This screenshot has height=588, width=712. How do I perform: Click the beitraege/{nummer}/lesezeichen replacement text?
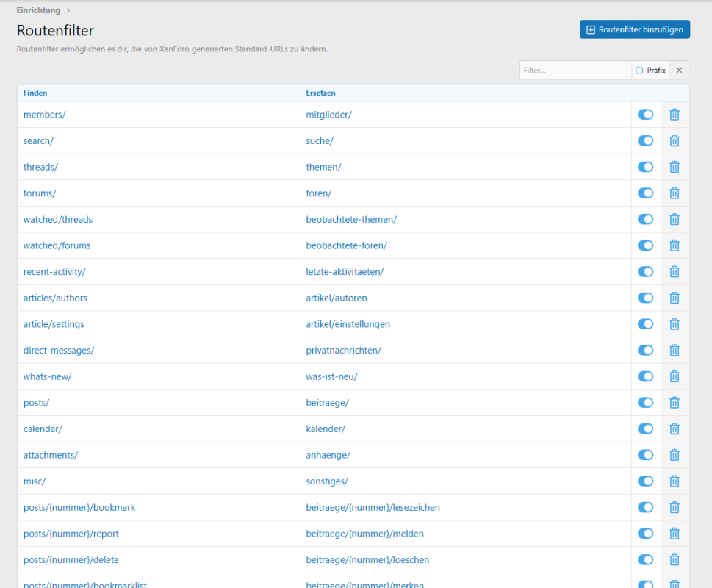[x=373, y=507]
